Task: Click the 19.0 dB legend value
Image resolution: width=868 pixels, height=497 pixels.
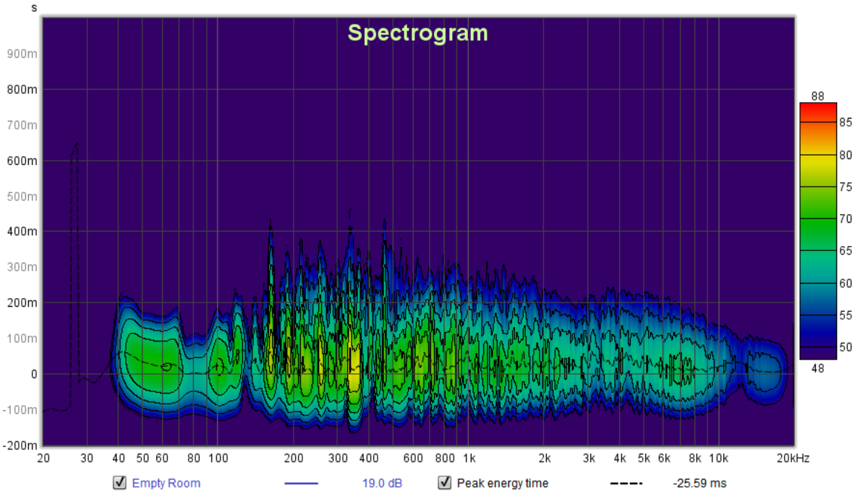Action: [382, 483]
